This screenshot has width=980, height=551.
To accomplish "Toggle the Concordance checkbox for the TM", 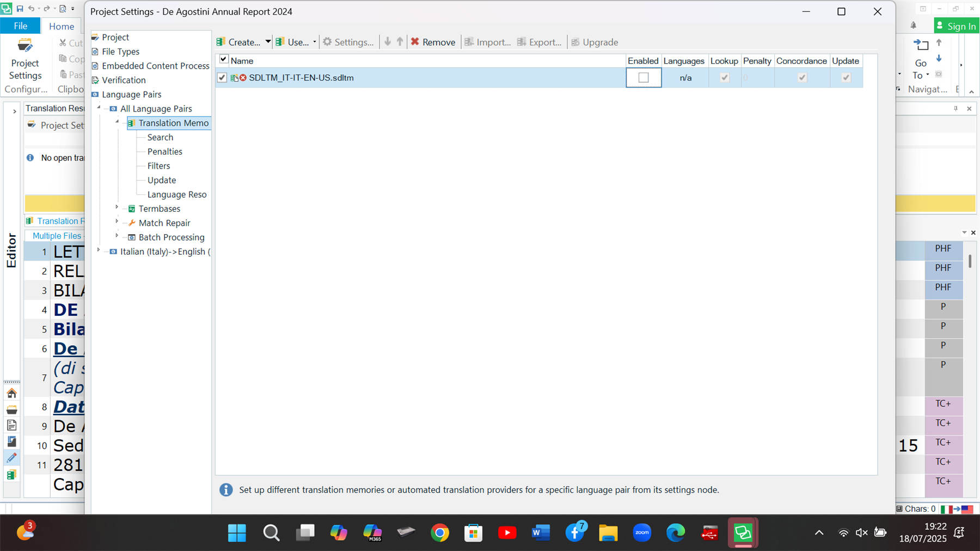I will [802, 78].
